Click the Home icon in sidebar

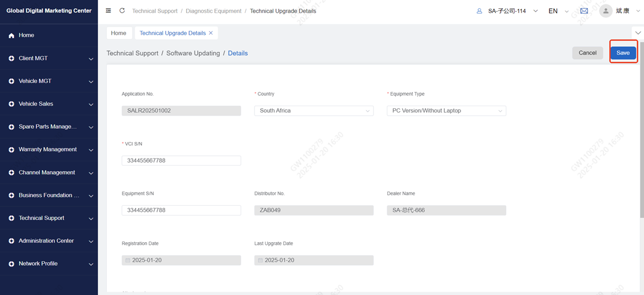pos(12,35)
